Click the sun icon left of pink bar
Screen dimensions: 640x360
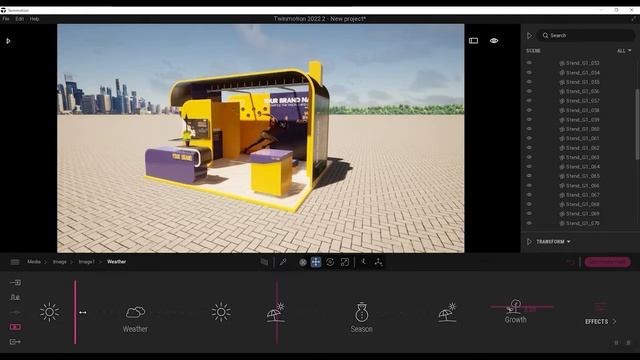49,312
